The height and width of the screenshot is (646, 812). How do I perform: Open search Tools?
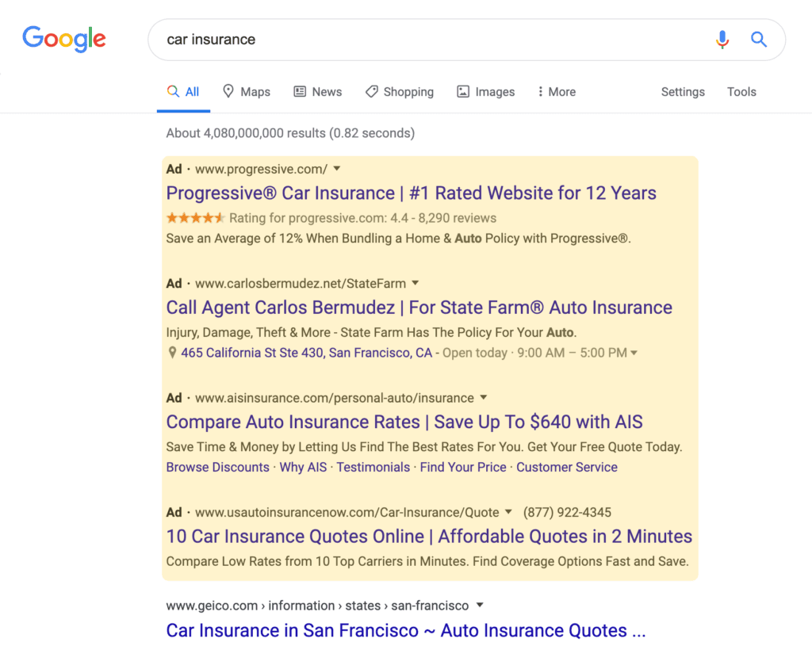741,92
